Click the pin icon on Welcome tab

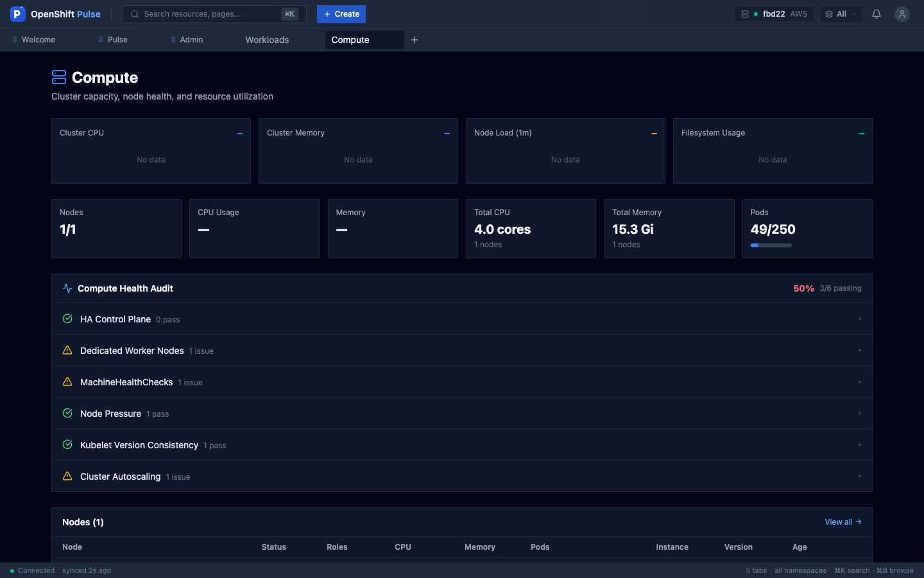(15, 40)
